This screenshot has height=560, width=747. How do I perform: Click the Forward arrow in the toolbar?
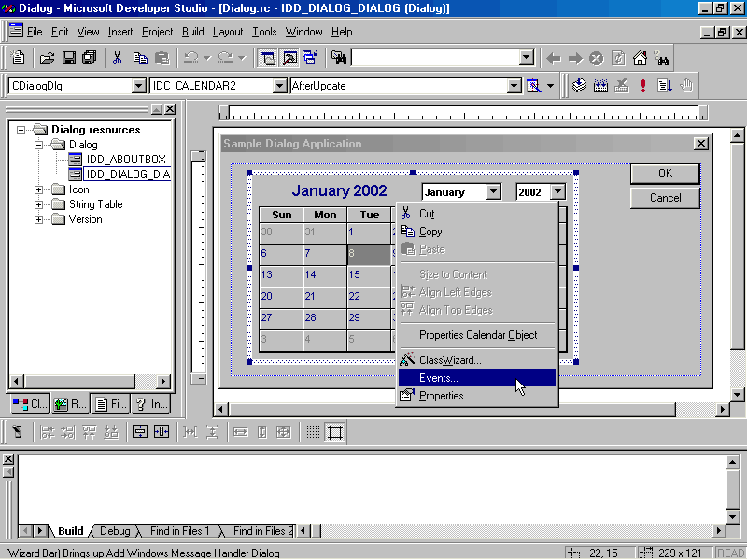(x=575, y=58)
